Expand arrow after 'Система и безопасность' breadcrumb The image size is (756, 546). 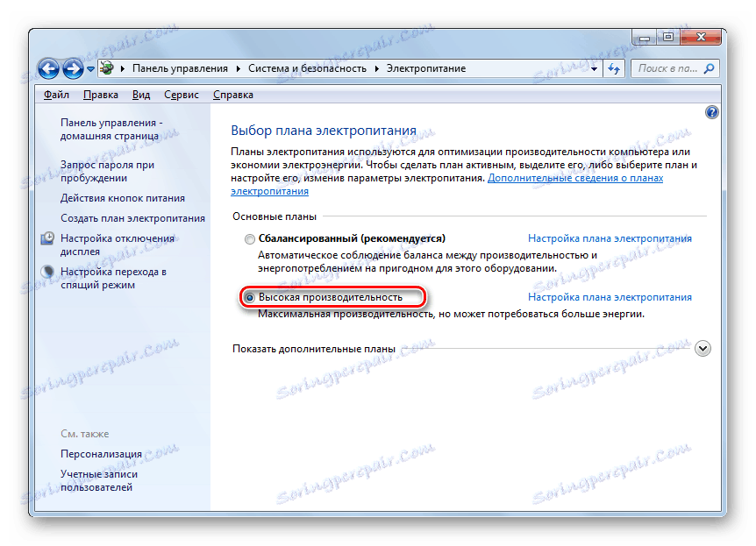[x=376, y=69]
